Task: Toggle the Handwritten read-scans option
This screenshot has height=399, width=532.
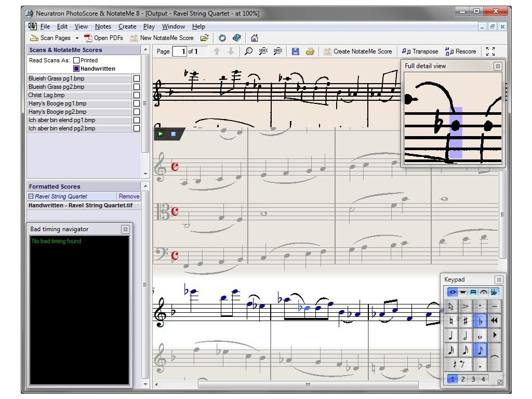Action: tap(76, 69)
